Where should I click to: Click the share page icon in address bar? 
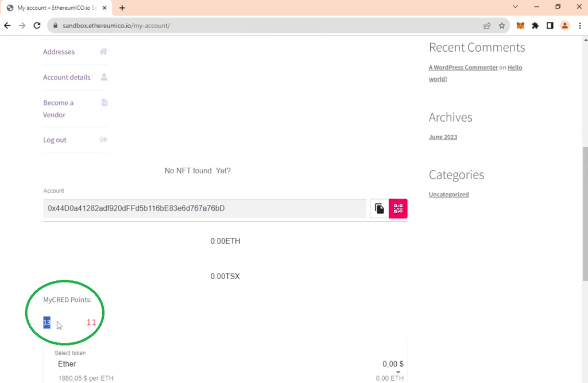click(487, 25)
